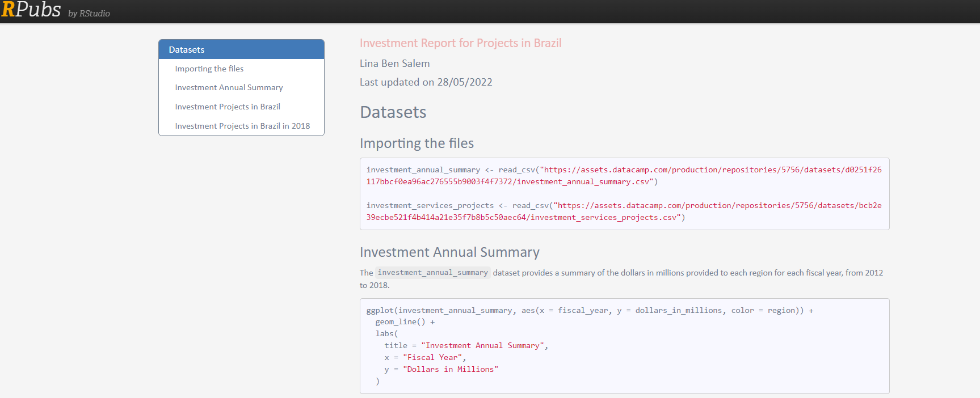Viewport: 980px width, 398px height.
Task: Click the "Fiscal Year" label string in code
Action: click(x=432, y=358)
